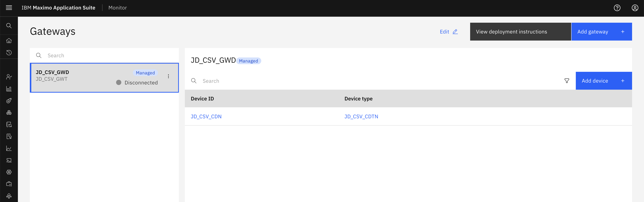Screen dimensions: 644x202
Task: Go to Home via sidebar house icon
Action: pyautogui.click(x=9, y=40)
